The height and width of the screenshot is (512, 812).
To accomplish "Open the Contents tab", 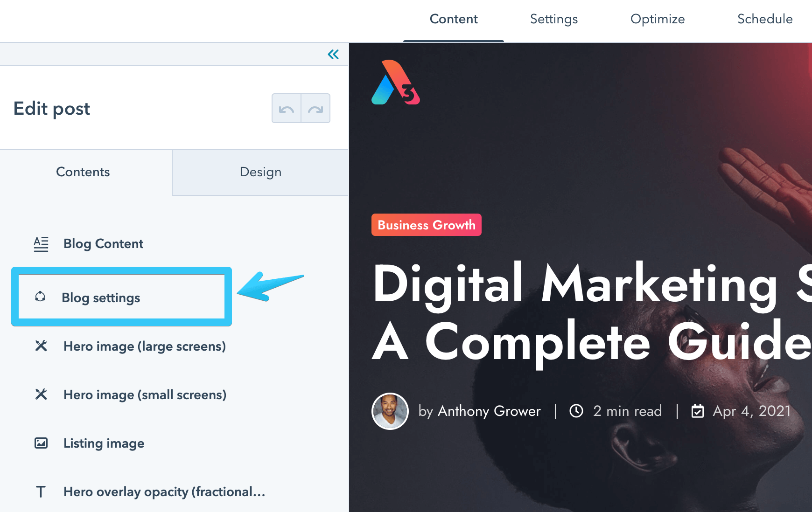I will 83,172.
